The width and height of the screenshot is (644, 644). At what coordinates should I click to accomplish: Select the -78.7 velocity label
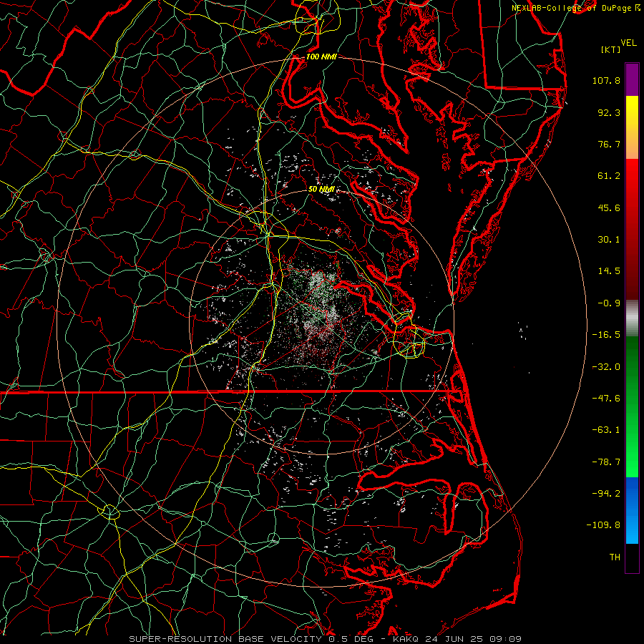coord(606,462)
